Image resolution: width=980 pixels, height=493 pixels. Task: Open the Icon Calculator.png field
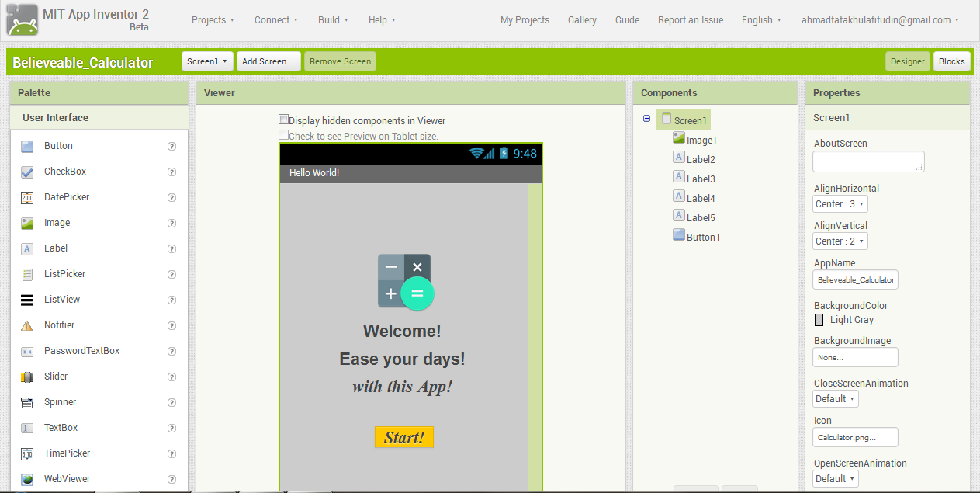[855, 437]
